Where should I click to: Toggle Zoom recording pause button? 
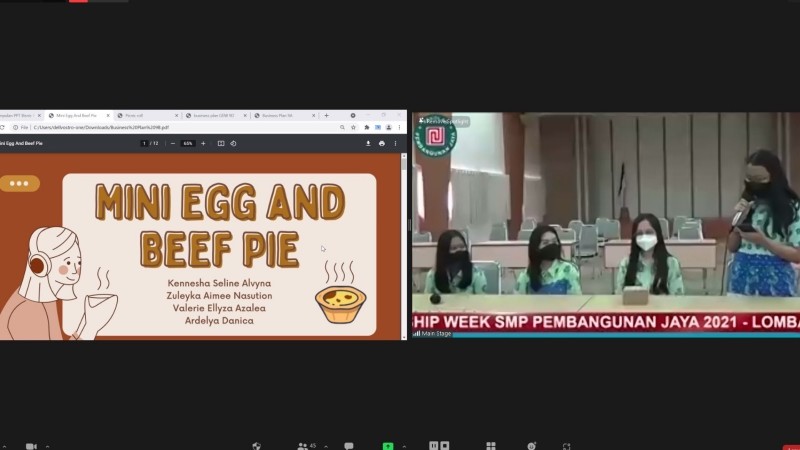[438, 446]
